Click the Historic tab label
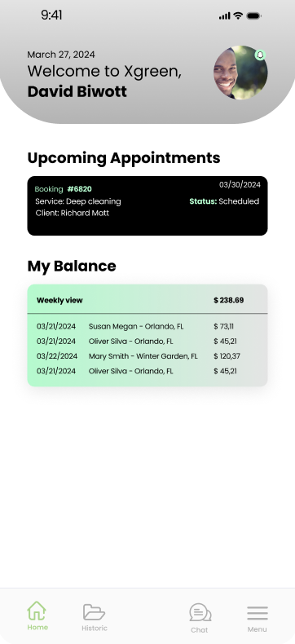This screenshot has width=295, height=644. point(95,628)
